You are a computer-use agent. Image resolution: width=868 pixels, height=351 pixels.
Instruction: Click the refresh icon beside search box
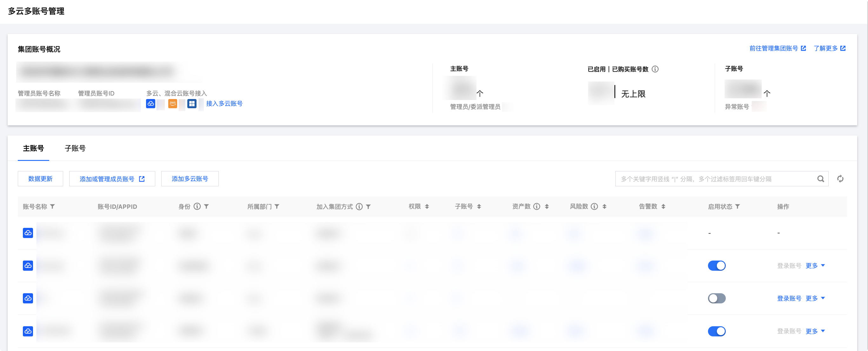[x=840, y=179]
